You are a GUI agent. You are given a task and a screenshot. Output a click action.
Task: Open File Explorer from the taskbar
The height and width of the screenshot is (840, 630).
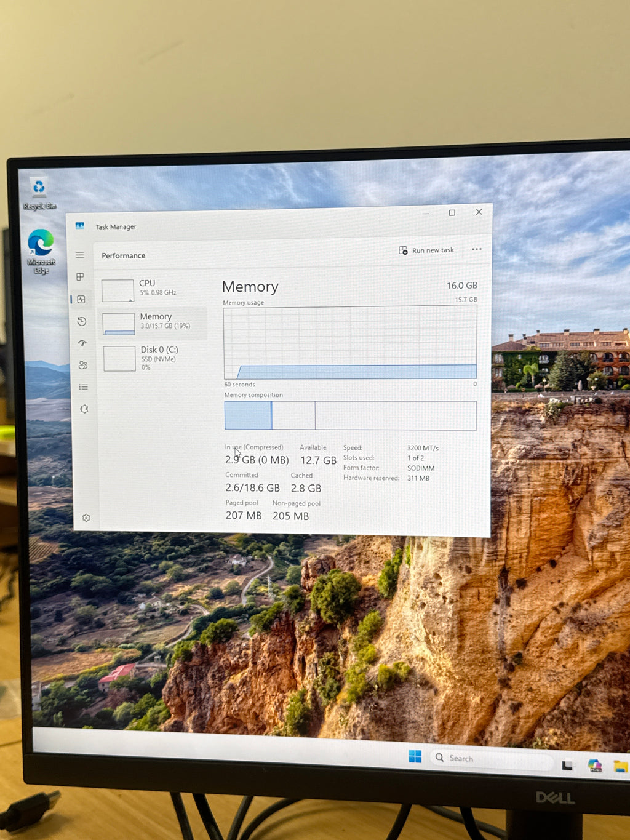coord(620,767)
